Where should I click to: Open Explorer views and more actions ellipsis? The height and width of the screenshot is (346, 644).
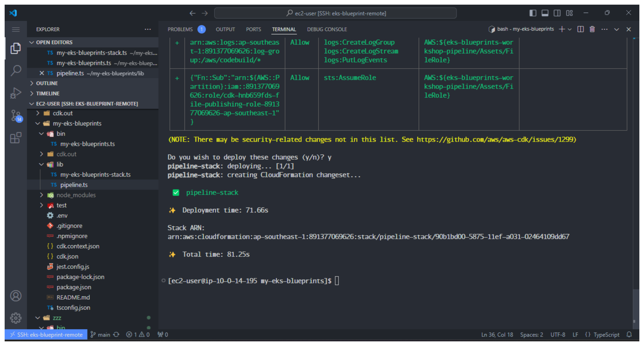(148, 29)
